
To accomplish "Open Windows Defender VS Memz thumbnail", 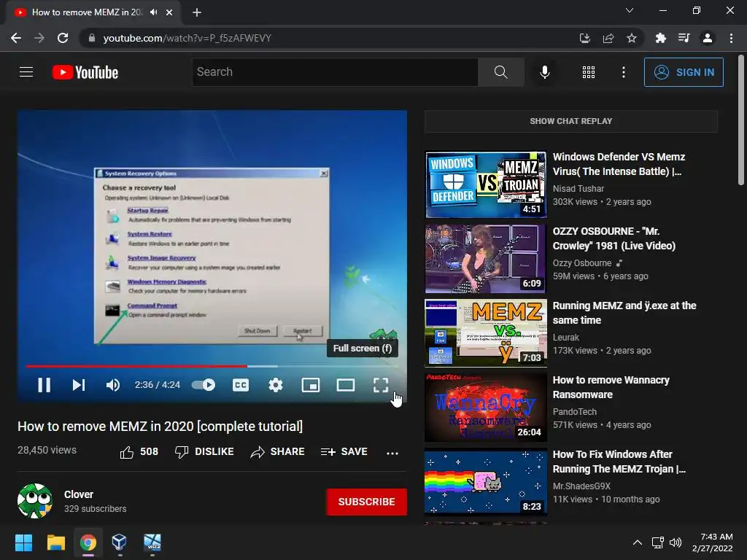I will pos(485,184).
